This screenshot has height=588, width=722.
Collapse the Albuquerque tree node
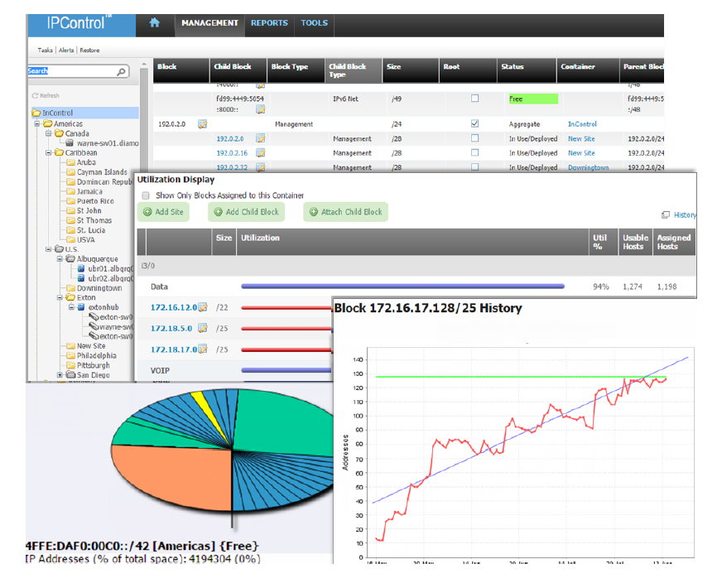coord(60,259)
